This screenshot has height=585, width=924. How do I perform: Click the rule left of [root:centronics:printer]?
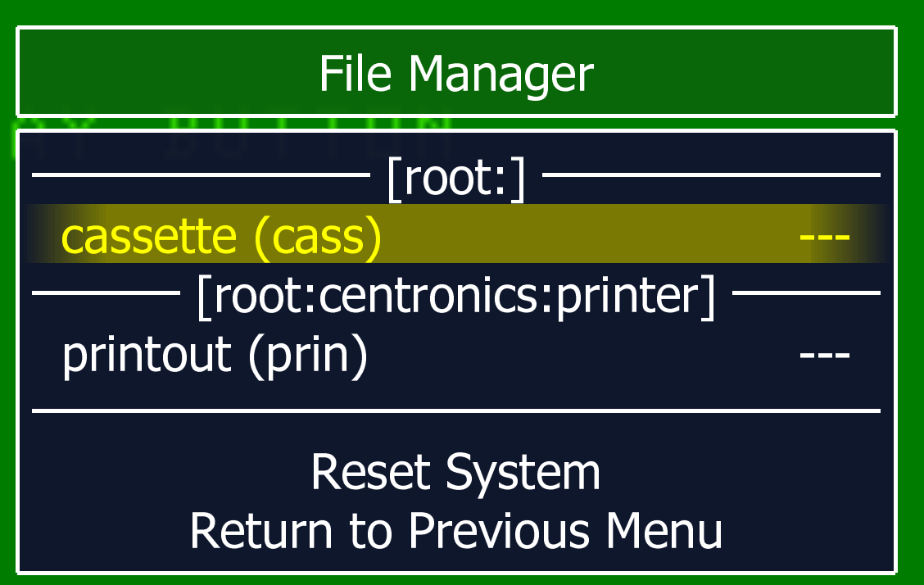(106, 292)
